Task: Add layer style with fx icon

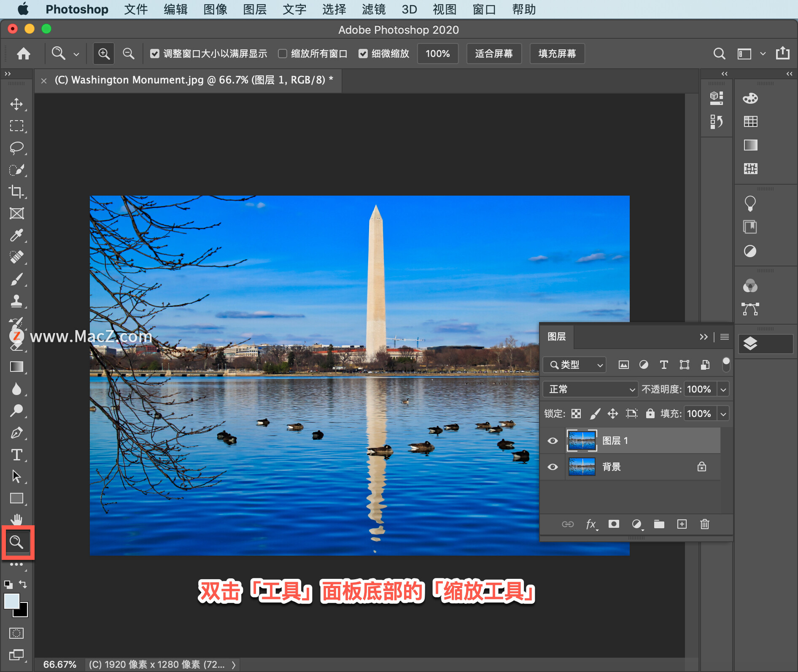Action: (591, 524)
